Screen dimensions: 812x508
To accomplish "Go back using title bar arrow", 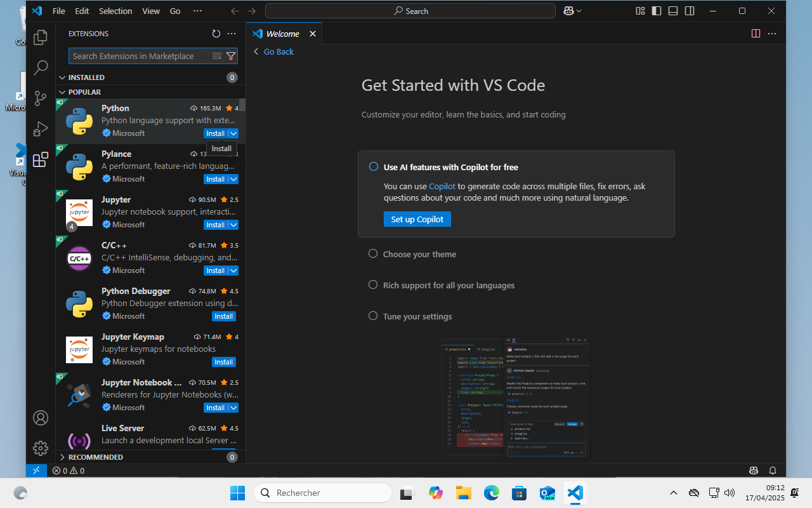I will point(235,11).
